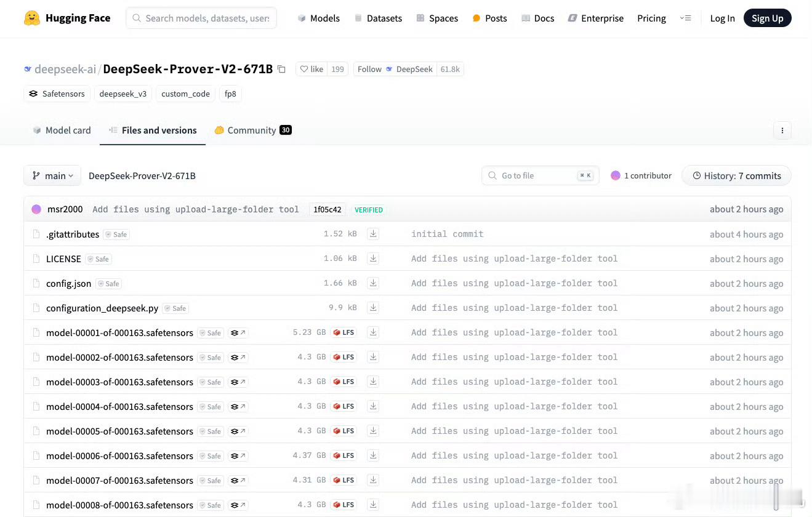Open configuration_deepseek.py file
This screenshot has width=812, height=517.
[102, 308]
